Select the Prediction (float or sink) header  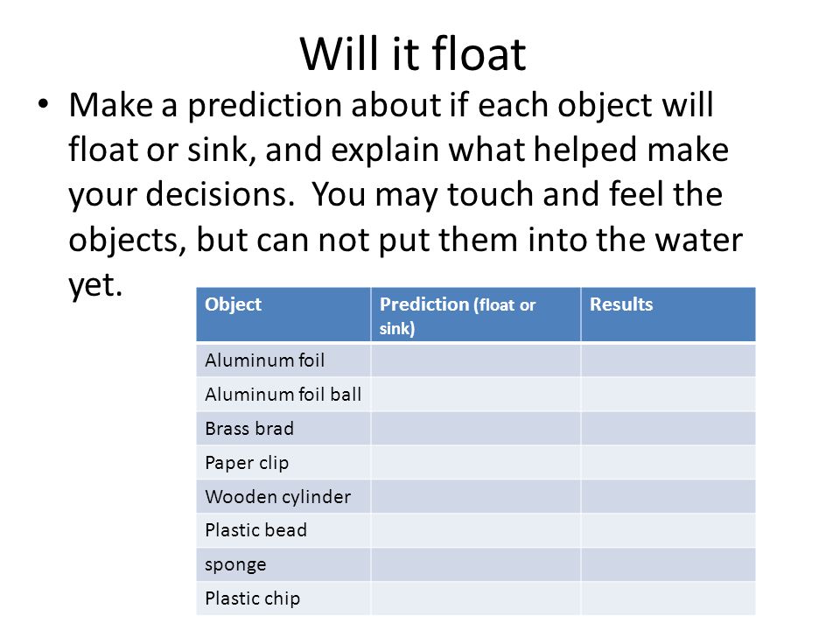476,314
